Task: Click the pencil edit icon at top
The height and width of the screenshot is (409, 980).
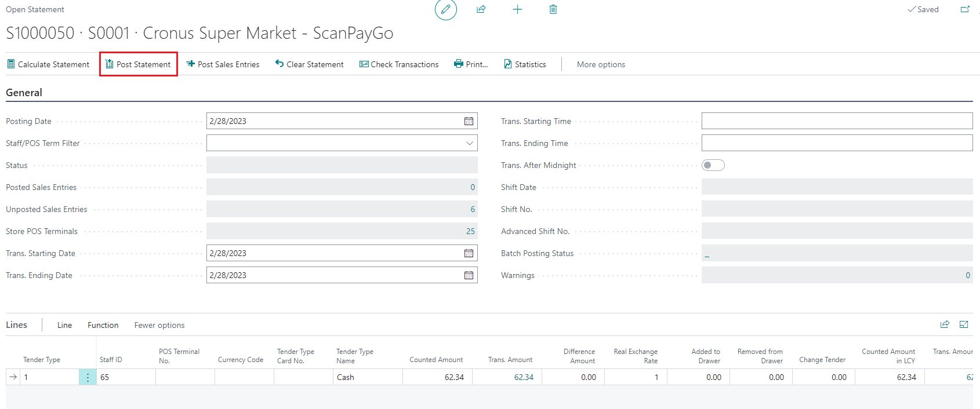Action: tap(445, 10)
